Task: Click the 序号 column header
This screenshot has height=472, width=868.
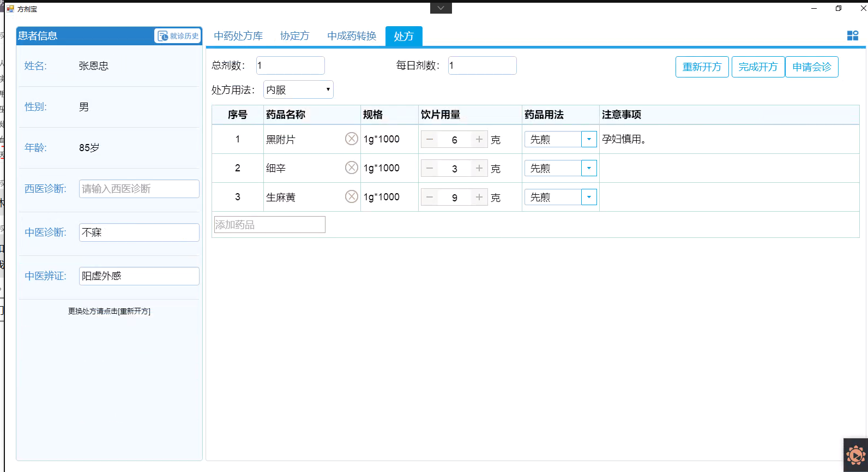Action: (238, 115)
